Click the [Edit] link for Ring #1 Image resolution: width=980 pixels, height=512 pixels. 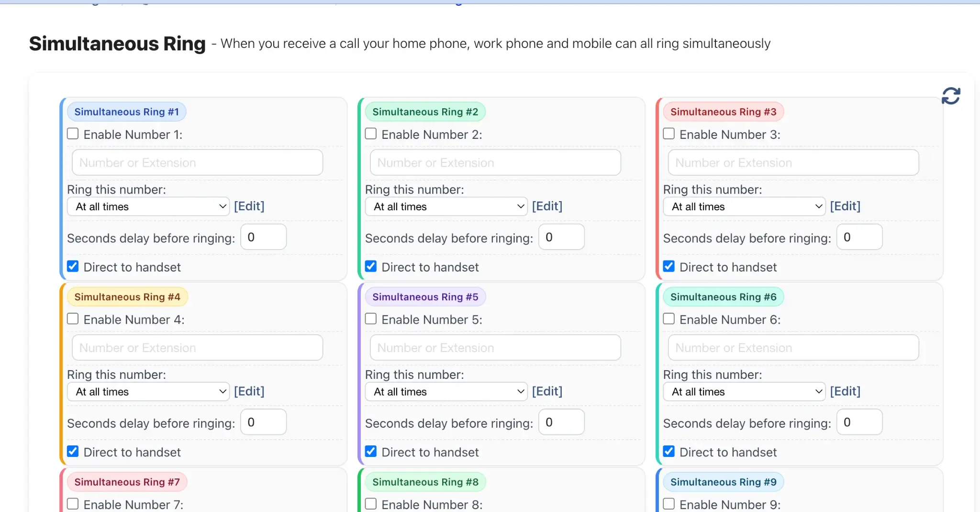(249, 206)
